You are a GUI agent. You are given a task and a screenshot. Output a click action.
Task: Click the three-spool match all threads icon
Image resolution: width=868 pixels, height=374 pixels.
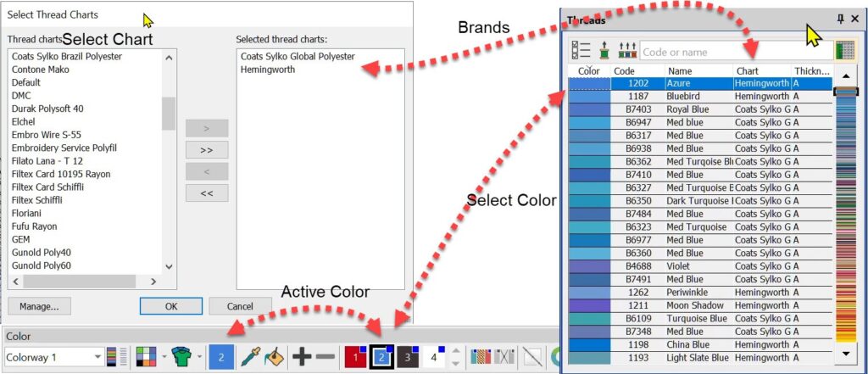627,52
